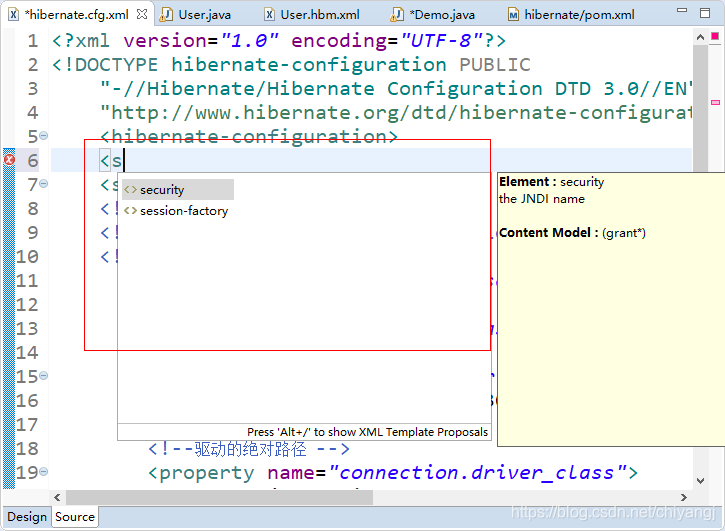The width and height of the screenshot is (725, 531).
Task: Click the Java file icon on User.java tab
Action: click(x=165, y=15)
